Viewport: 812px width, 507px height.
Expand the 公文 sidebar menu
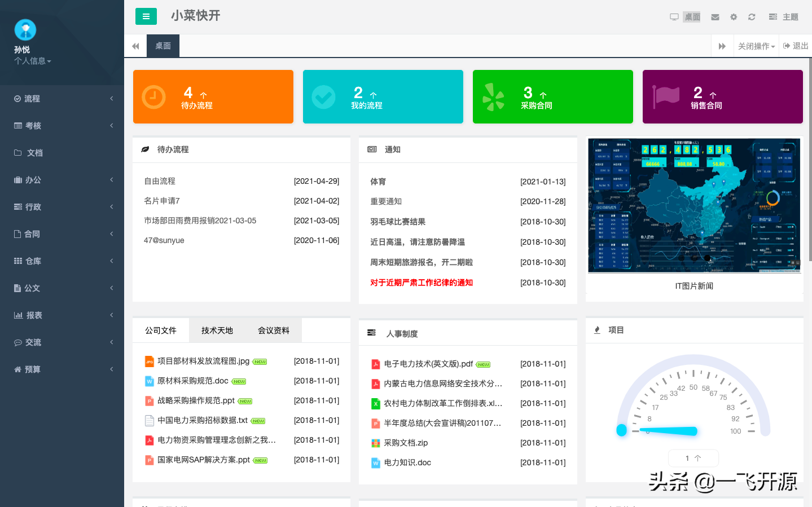tap(62, 288)
